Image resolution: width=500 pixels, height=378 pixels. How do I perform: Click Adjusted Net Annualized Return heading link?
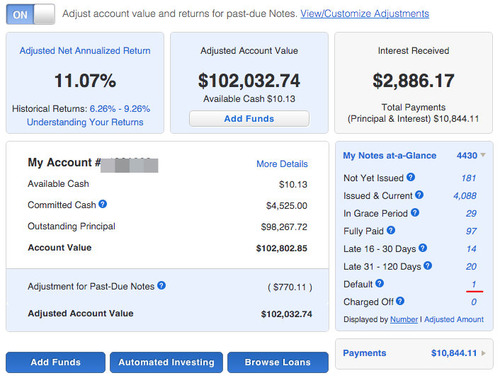(85, 51)
